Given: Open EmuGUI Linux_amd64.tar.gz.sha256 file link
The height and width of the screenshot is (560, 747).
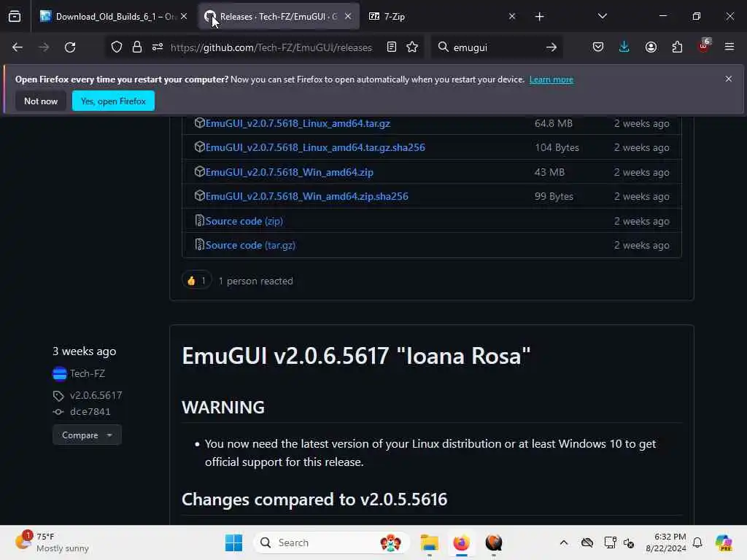Looking at the screenshot, I should [x=315, y=147].
